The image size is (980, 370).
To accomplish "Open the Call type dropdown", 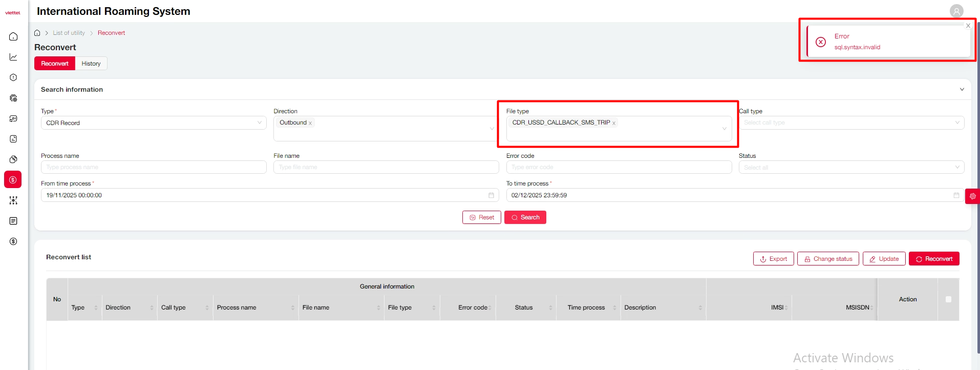I will click(851, 123).
